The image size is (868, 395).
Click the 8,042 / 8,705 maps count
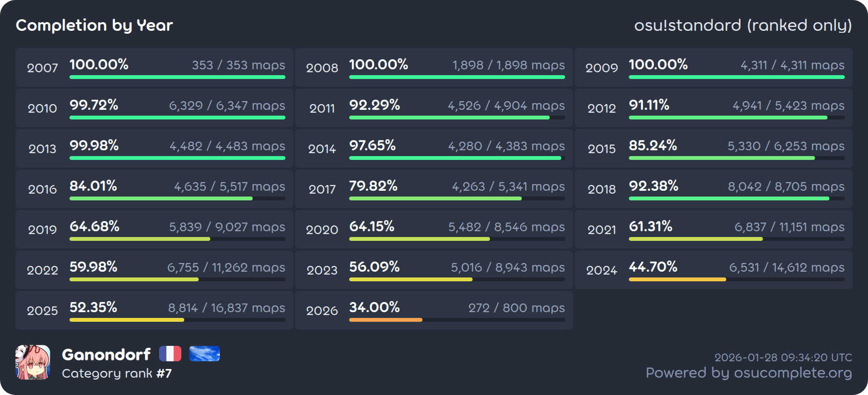click(x=786, y=186)
